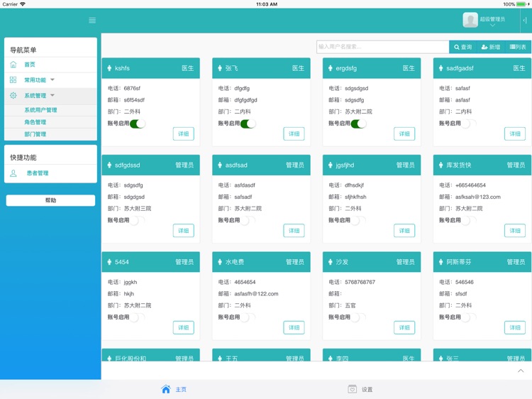Click the user icon on 5454 card
This screenshot has height=399, width=532.
click(109, 262)
